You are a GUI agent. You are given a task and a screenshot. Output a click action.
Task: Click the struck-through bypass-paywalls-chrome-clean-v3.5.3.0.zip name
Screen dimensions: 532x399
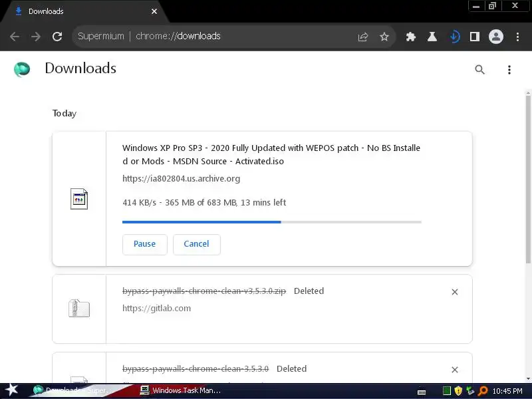point(204,291)
